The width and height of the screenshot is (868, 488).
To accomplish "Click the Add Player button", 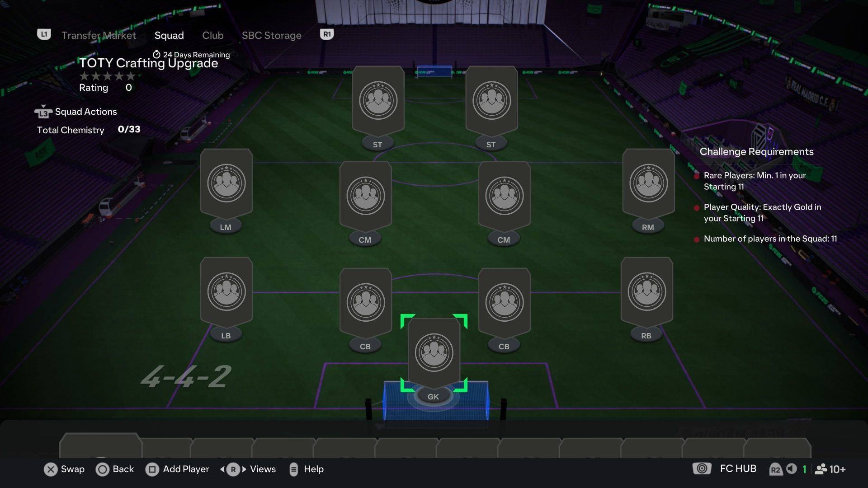I will tap(177, 469).
